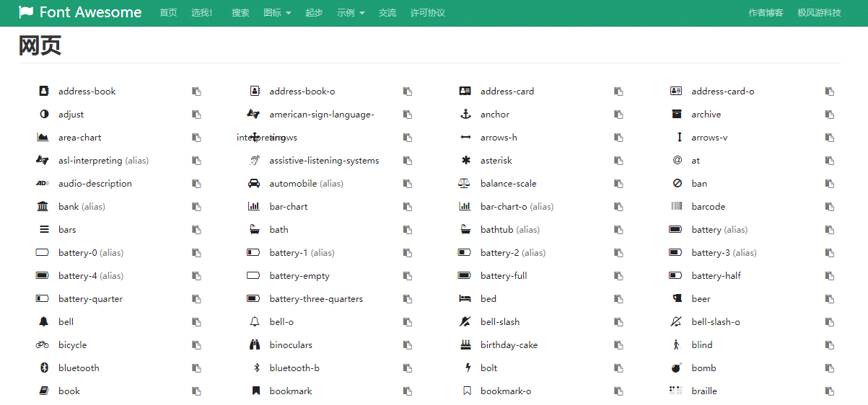Click the Font Awesome flag logo

tap(26, 12)
